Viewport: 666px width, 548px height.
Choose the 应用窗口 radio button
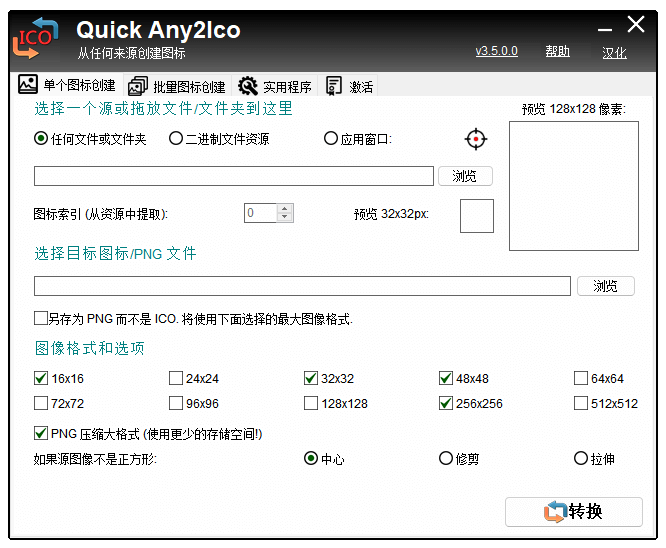coord(331,139)
